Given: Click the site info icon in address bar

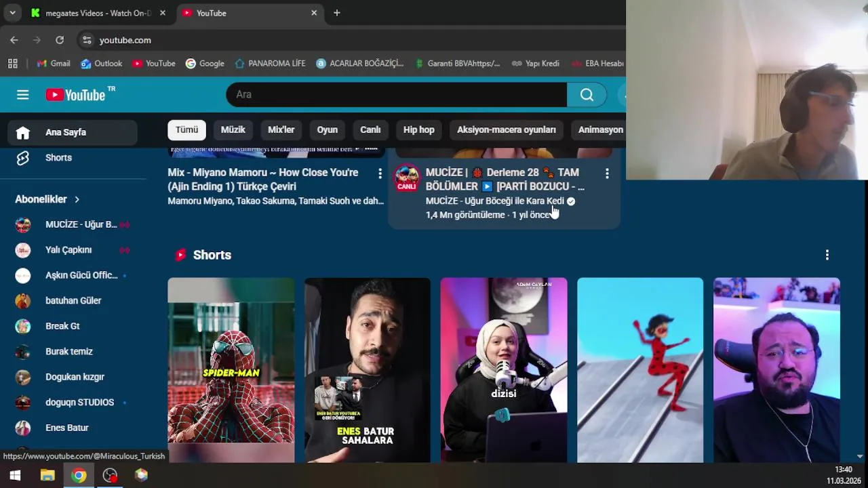Looking at the screenshot, I should pyautogui.click(x=87, y=40).
